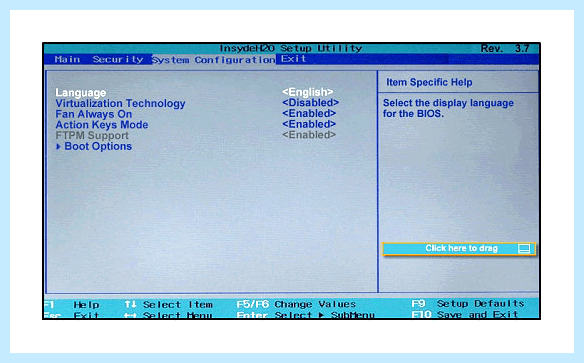Select the Fan Always On option
The height and width of the screenshot is (363, 584).
pos(93,114)
